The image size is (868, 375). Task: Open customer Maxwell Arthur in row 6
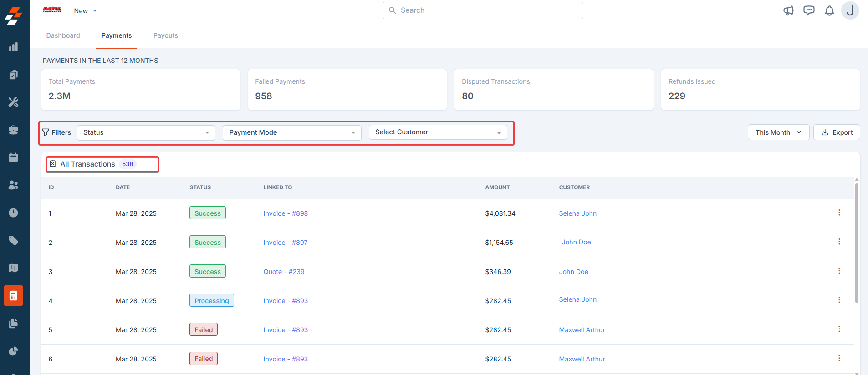[x=582, y=359]
